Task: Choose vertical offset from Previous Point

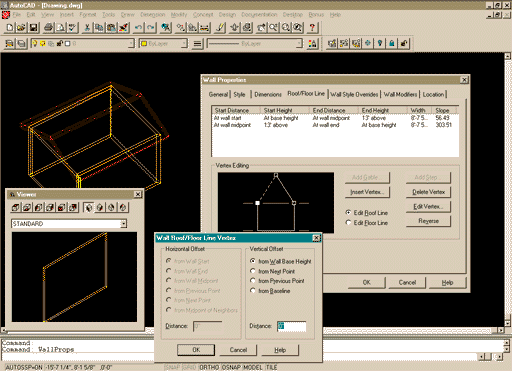Action: click(253, 281)
